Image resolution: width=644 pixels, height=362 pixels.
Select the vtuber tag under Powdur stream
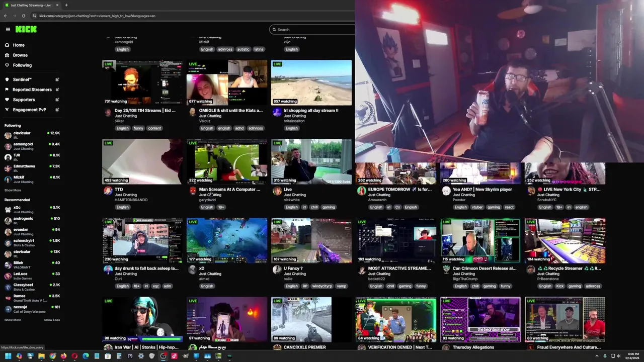[477, 207]
